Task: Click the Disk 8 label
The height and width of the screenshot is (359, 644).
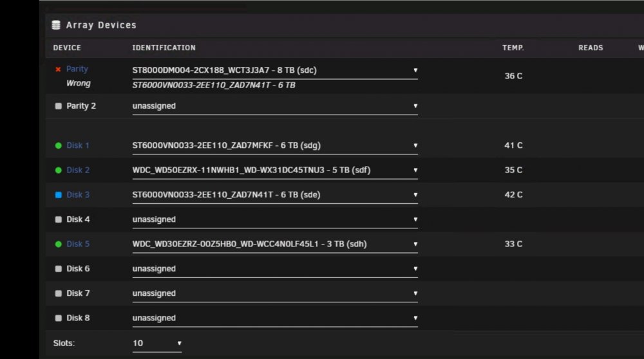Action: [x=78, y=318]
